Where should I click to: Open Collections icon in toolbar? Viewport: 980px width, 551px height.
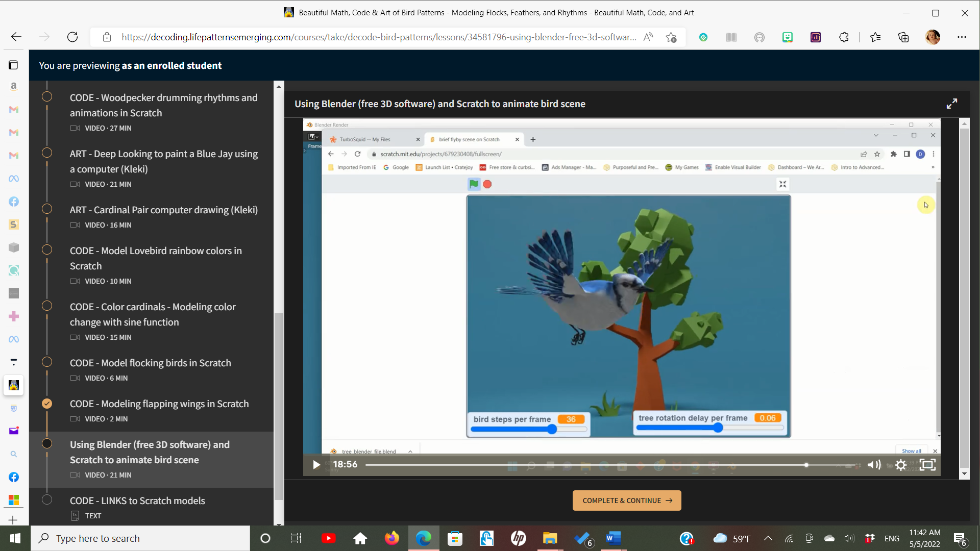click(903, 37)
